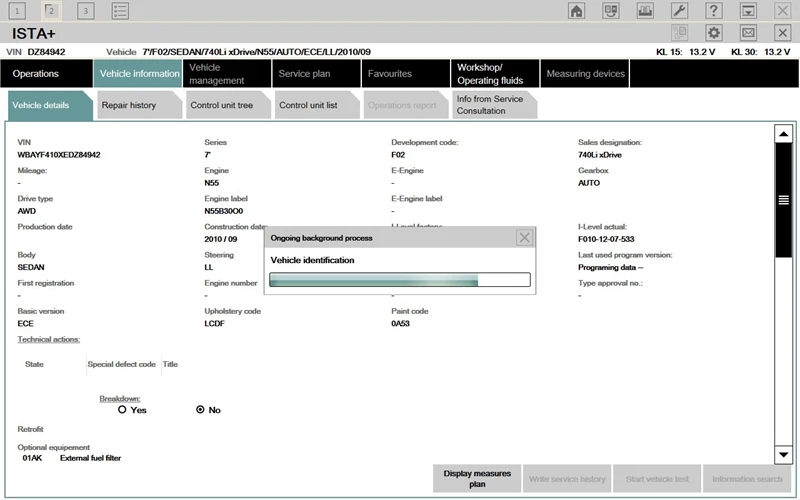800x500 pixels.
Task: Click the Construction date 2010 / 09 value
Action: point(220,239)
